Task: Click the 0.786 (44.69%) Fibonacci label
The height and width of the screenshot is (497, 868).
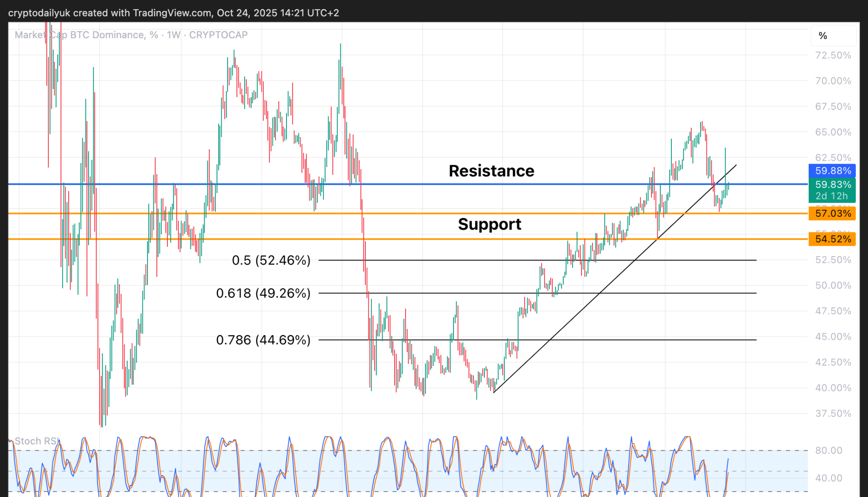Action: [x=263, y=340]
